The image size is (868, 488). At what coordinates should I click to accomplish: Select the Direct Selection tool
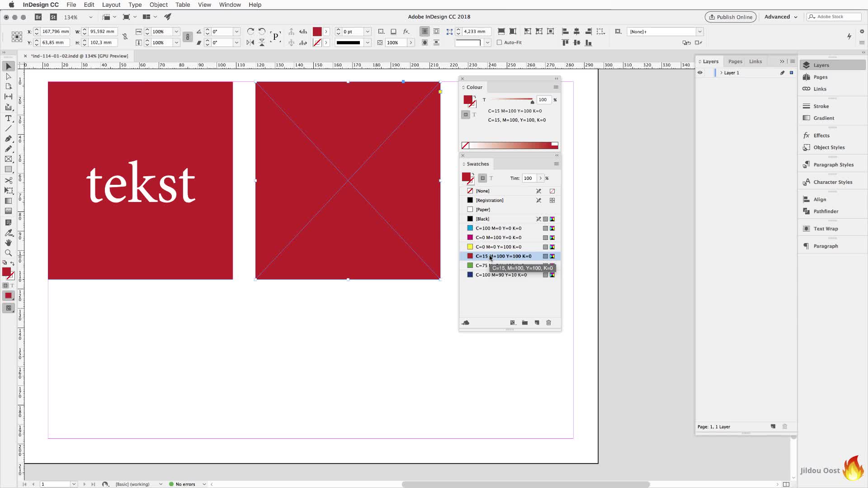tap(8, 76)
